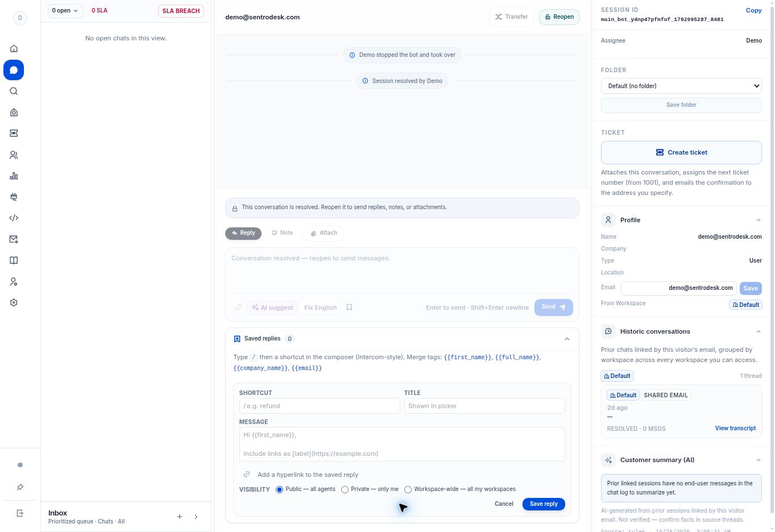Open the Search magnifier icon in sidebar
The width and height of the screenshot is (775, 532).
click(14, 91)
